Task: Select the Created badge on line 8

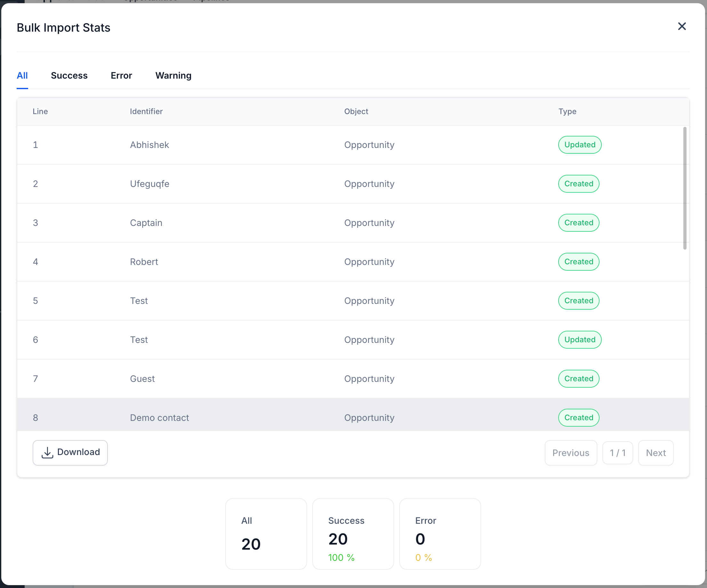Action: (x=578, y=417)
